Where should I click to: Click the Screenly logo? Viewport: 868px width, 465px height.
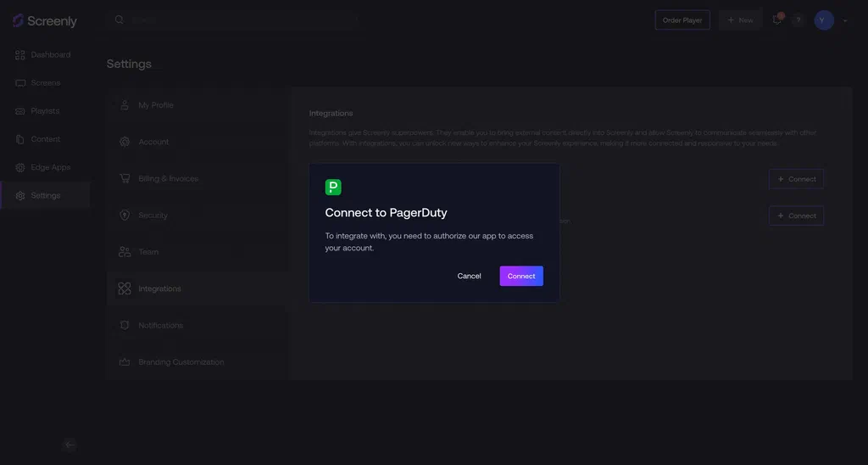45,21
